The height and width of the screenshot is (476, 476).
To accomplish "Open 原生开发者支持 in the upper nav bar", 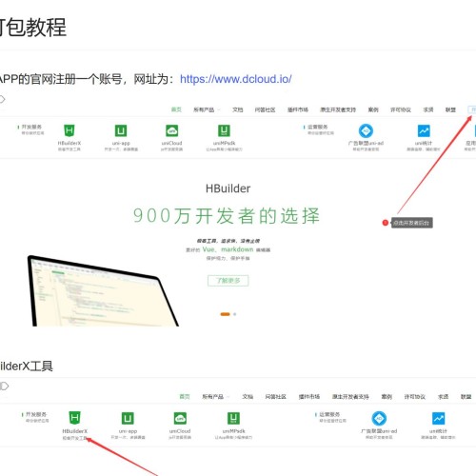I will tap(338, 109).
